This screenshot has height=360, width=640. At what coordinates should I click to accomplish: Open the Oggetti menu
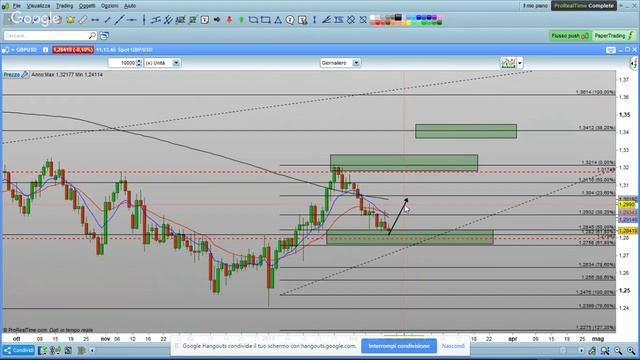pyautogui.click(x=87, y=6)
